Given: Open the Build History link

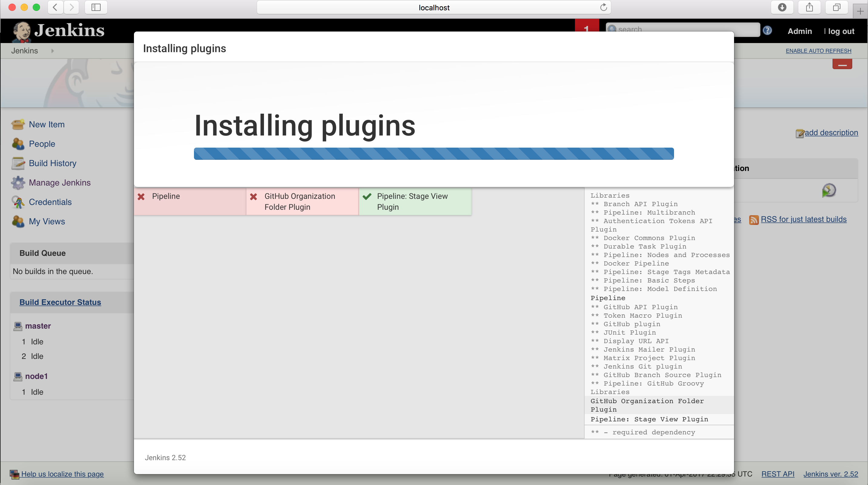Looking at the screenshot, I should click(53, 163).
